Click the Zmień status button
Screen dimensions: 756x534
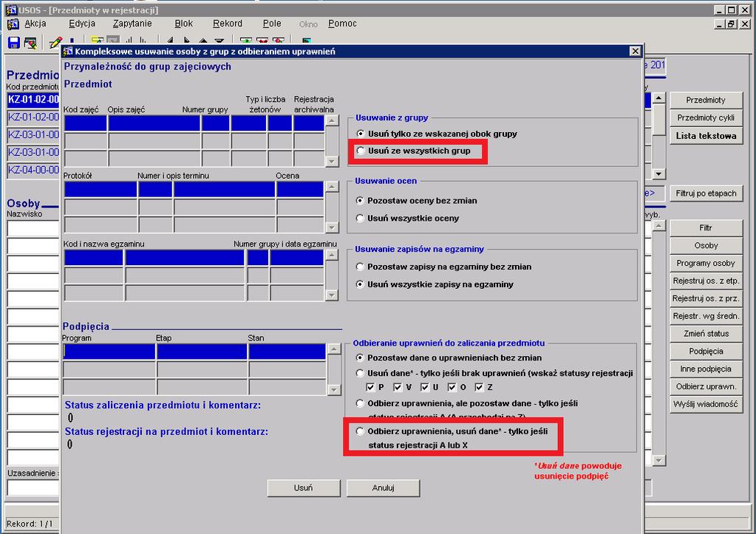pyautogui.click(x=706, y=334)
